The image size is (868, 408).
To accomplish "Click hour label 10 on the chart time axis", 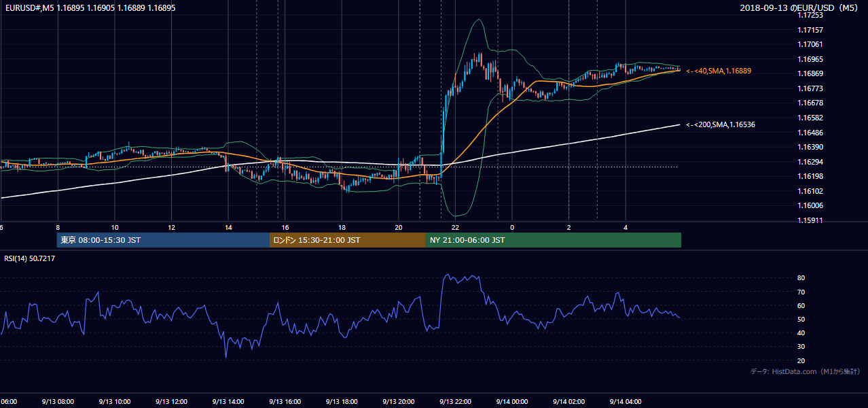I will [x=115, y=228].
